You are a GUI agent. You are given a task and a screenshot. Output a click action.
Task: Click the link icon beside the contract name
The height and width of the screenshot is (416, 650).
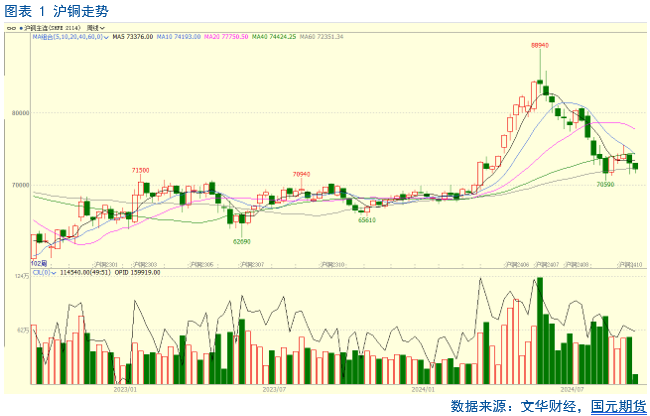click(x=11, y=29)
